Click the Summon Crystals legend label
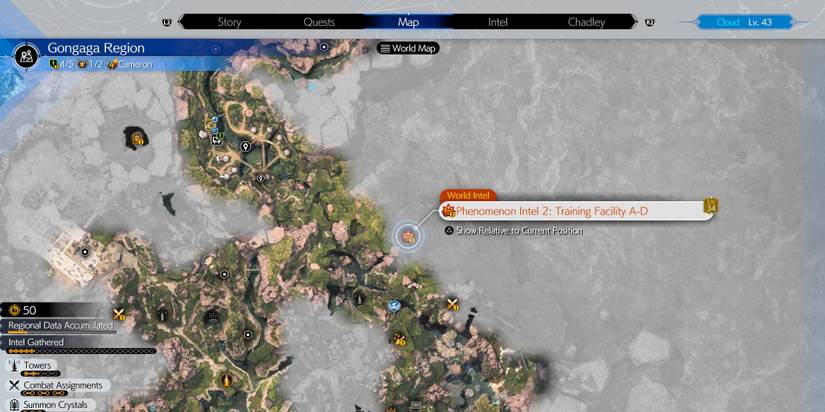Screen dimensions: 825x412 click(x=55, y=405)
